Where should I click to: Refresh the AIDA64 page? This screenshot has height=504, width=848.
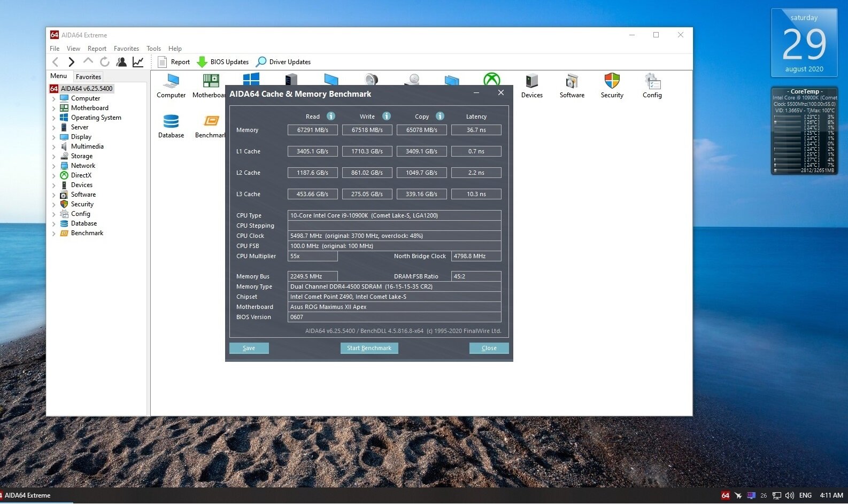pos(105,62)
